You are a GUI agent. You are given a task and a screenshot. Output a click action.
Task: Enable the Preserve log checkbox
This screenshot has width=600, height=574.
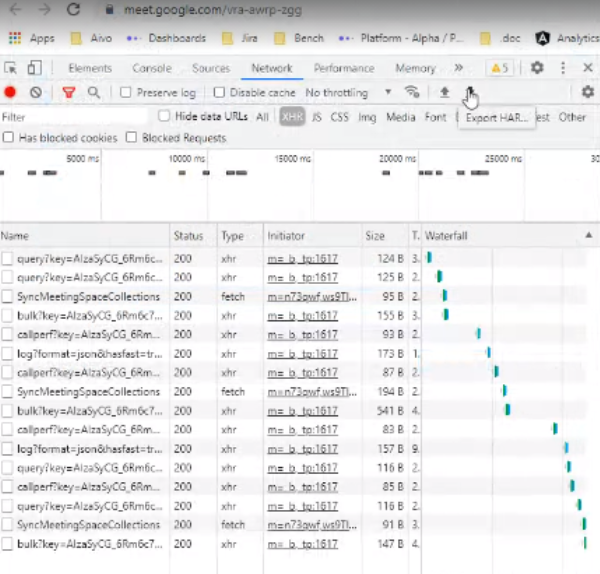pyautogui.click(x=126, y=92)
